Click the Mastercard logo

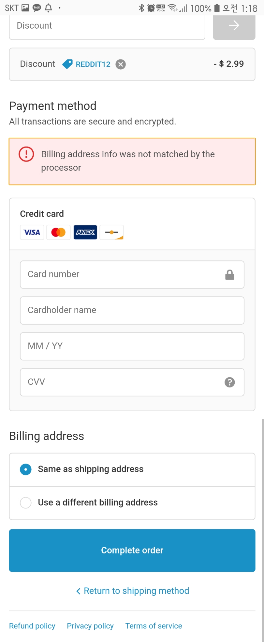tap(58, 232)
